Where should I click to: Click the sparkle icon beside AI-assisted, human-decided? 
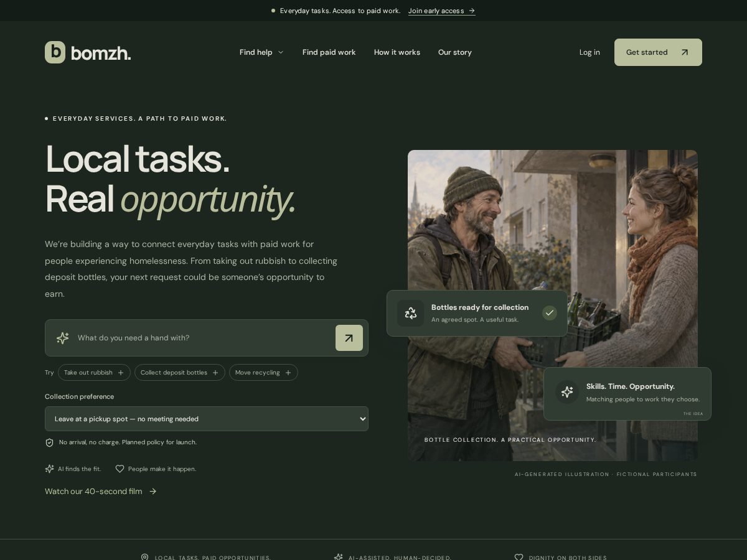339,558
